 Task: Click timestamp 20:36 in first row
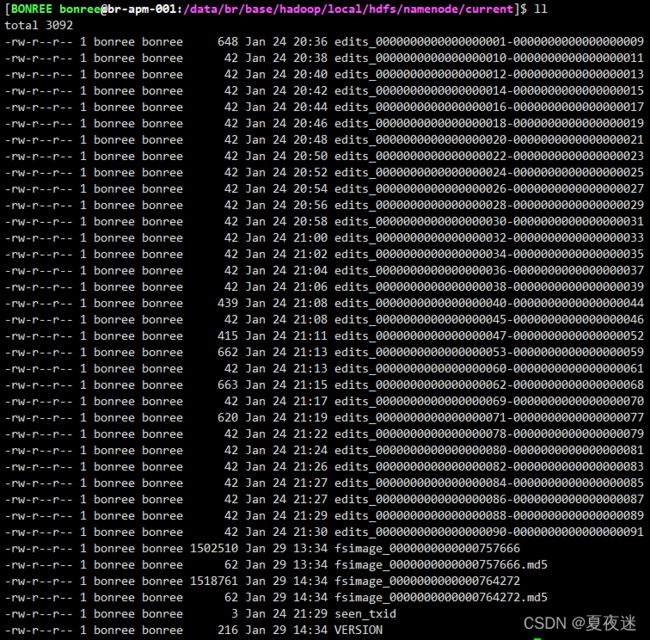click(310, 42)
